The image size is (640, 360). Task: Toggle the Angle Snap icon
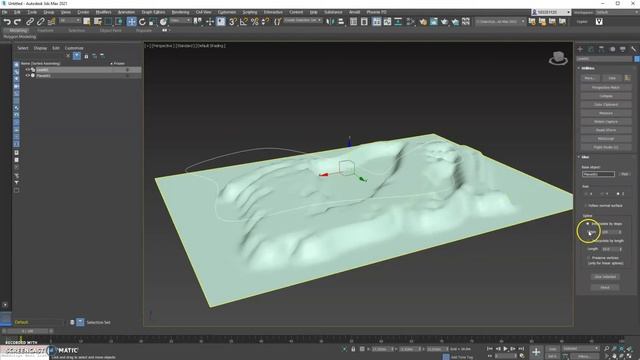pos(244,22)
